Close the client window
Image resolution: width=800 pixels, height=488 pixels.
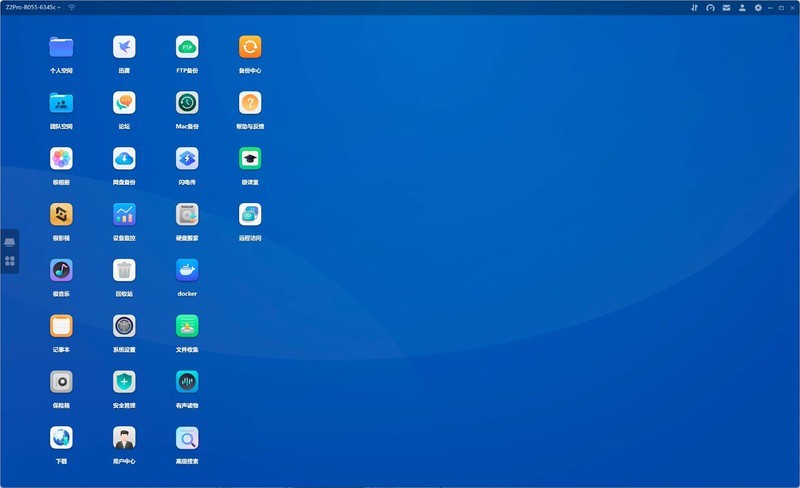[792, 8]
